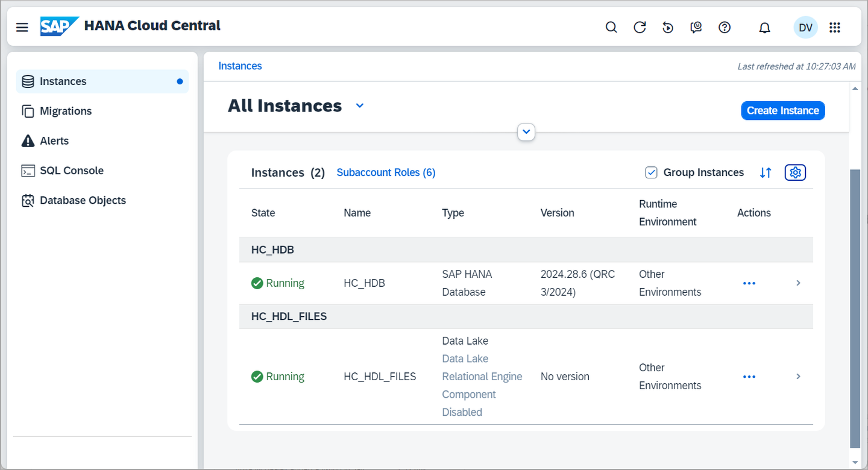Select SQL Console in the side navigation
868x470 pixels.
coord(102,171)
